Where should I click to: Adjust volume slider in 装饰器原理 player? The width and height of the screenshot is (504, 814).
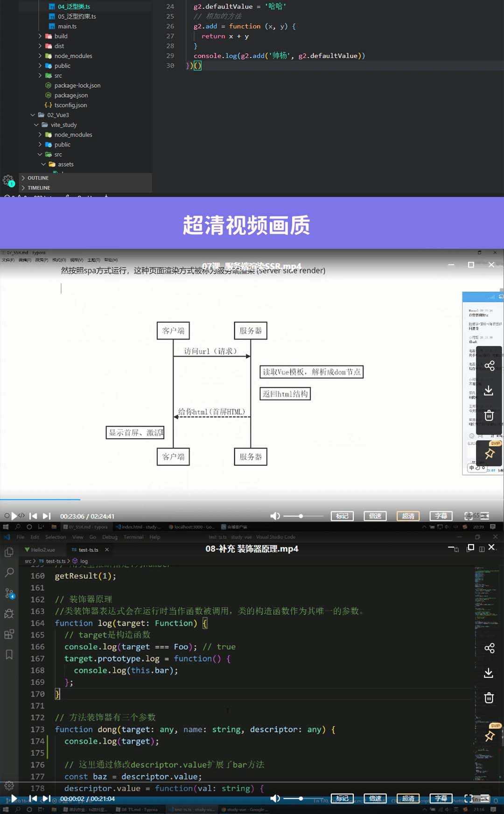click(x=303, y=799)
